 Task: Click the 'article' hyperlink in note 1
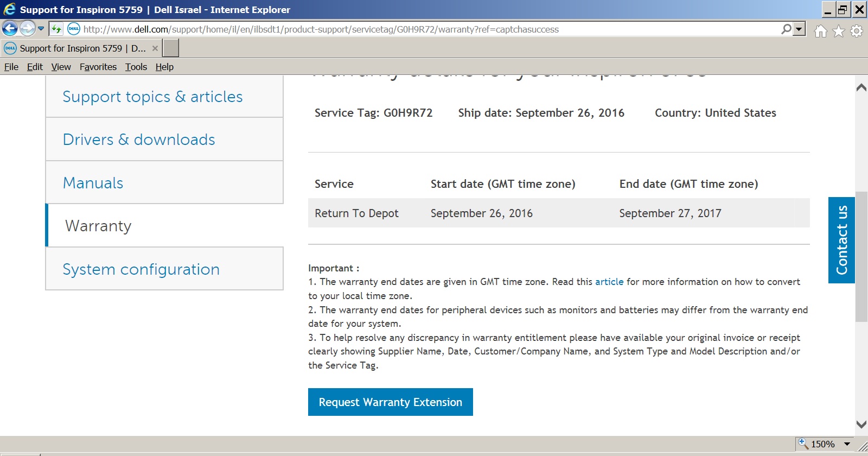[x=609, y=282]
